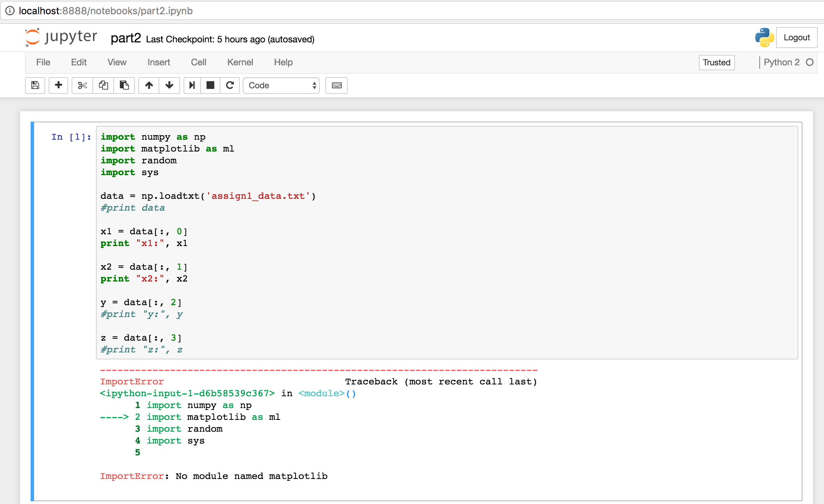
Task: Paste cell from clipboard
Action: click(x=124, y=86)
